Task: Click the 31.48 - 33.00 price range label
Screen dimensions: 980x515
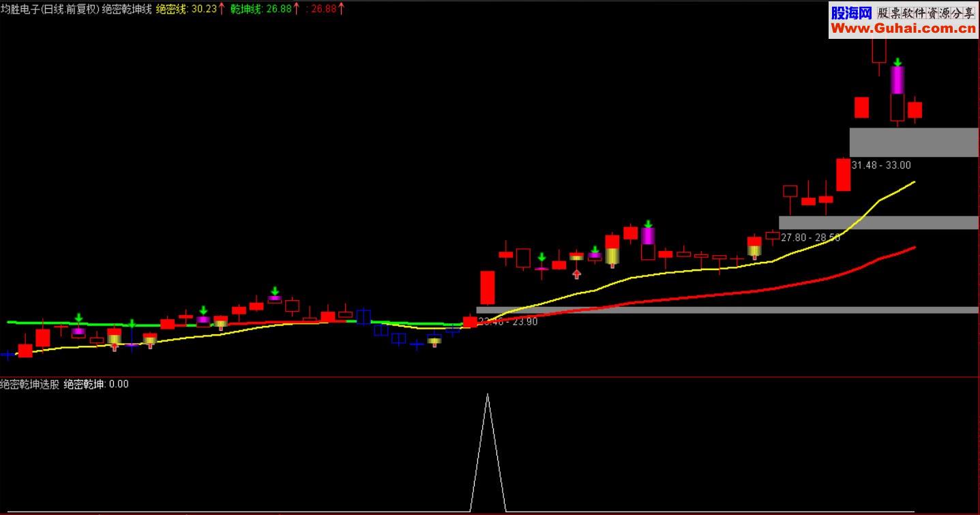Action: [x=882, y=165]
